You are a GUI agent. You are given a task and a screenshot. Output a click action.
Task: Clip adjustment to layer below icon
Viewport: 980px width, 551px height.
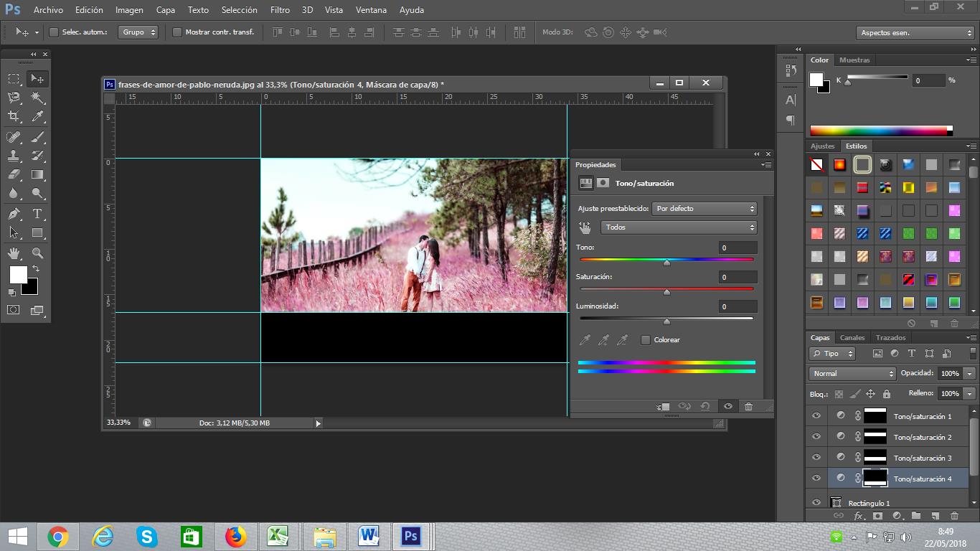664,406
